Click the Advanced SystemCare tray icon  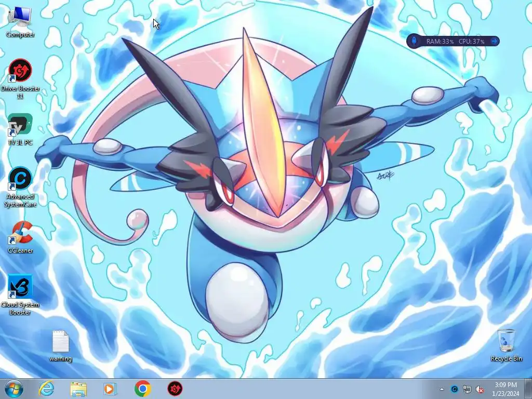point(454,389)
